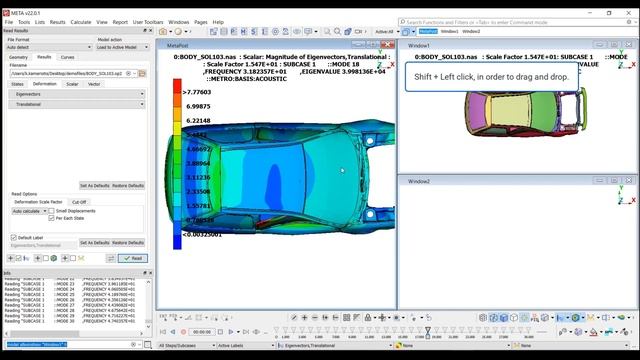Screen dimensions: 640x360
Task: Click the red record animation button
Action: click(184, 332)
